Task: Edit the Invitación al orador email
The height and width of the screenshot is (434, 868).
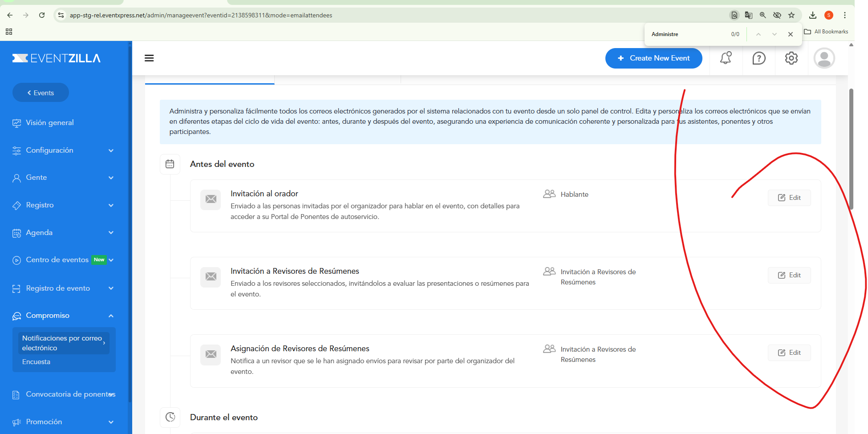Action: click(x=789, y=198)
